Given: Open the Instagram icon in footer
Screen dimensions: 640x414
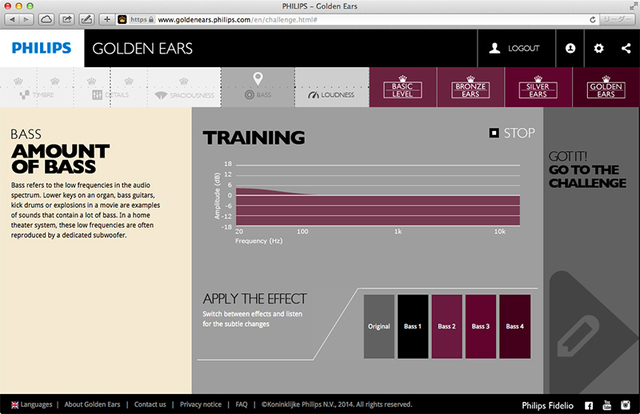Looking at the screenshot, I should coord(625,405).
